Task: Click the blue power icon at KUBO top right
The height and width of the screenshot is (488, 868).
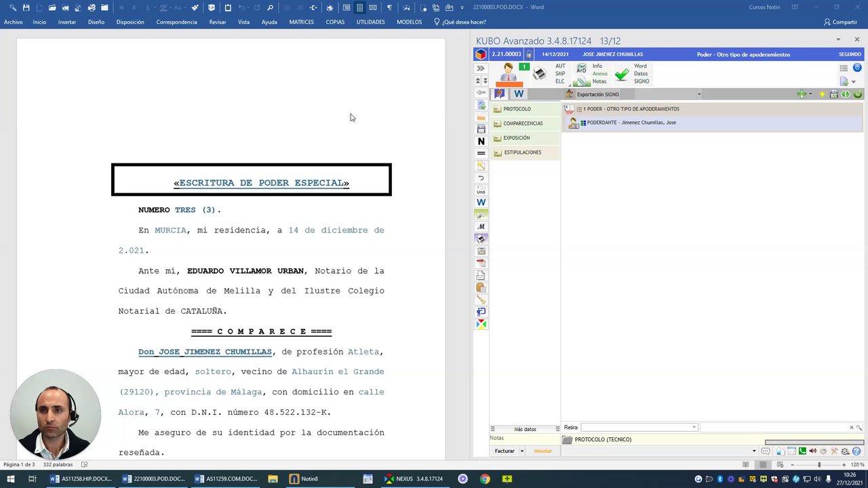Action: [857, 67]
